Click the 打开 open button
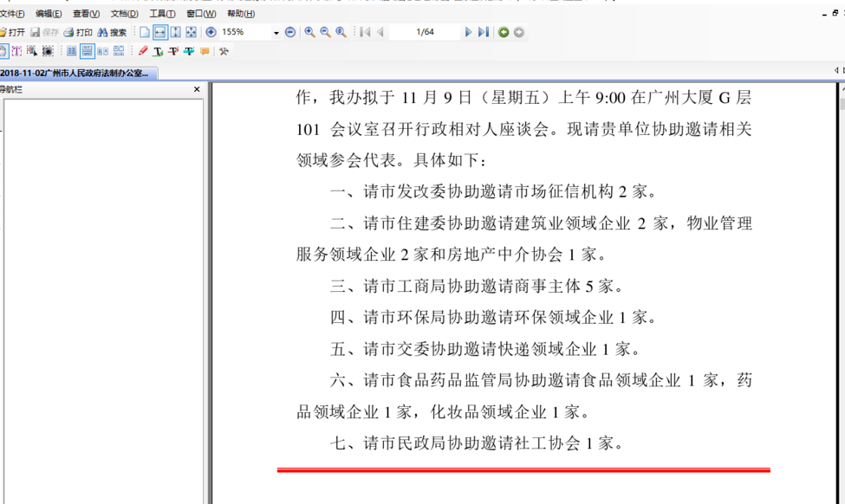 (15, 32)
